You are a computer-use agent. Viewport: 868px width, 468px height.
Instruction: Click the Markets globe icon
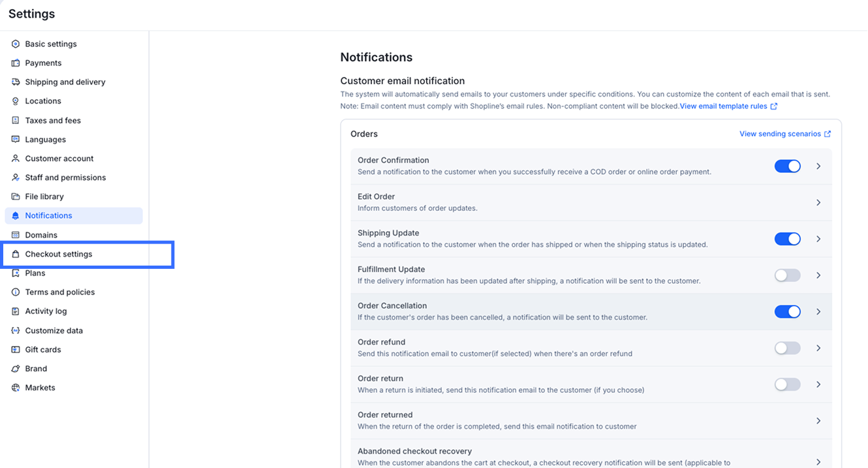click(16, 388)
